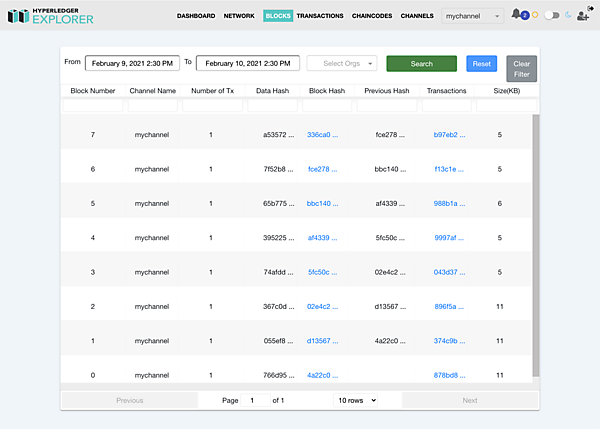Screen dimensions: 600x429
Task: Click the From date input field
Action: (133, 63)
